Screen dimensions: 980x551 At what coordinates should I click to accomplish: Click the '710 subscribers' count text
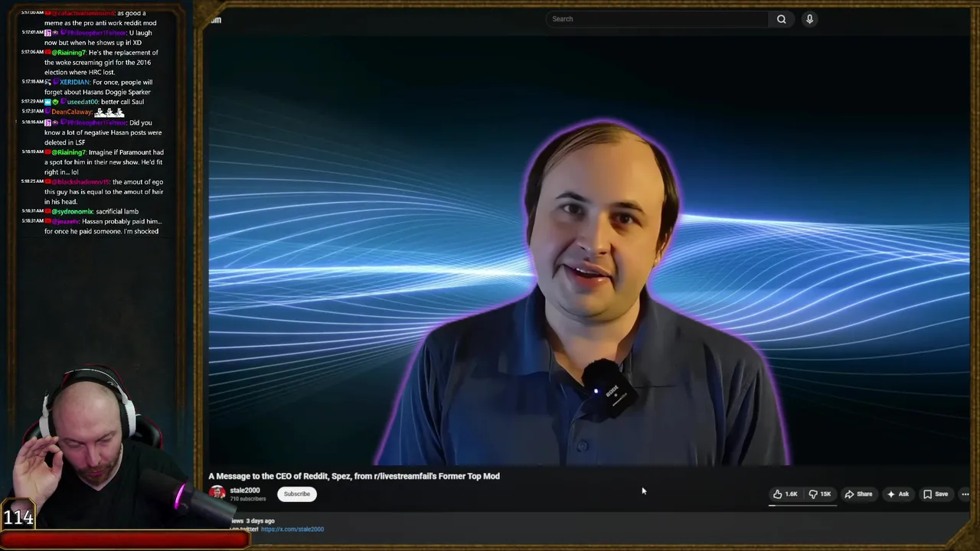[247, 499]
